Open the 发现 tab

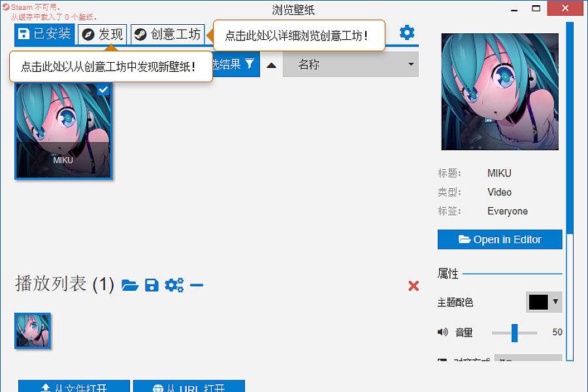click(103, 35)
